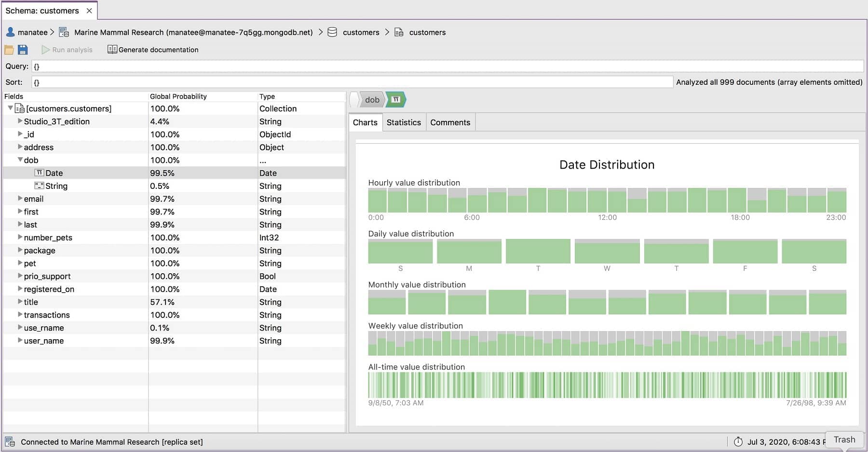Click the open folder icon in toolbar
Viewport: 868px width, 452px height.
pyautogui.click(x=9, y=50)
